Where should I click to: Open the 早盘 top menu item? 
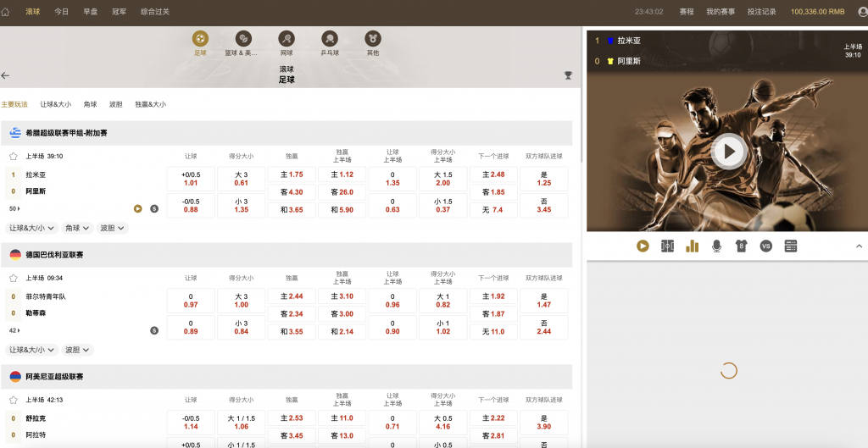point(90,12)
